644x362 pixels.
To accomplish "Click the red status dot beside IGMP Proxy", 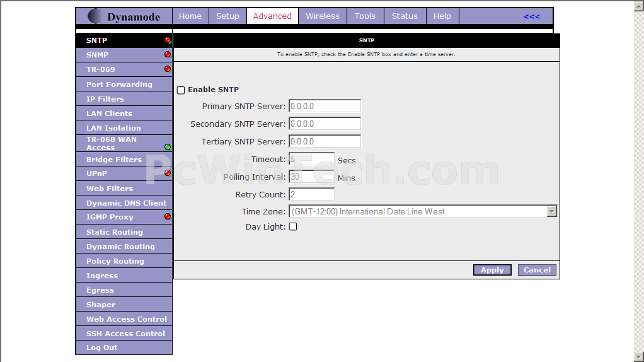I will pos(168,216).
